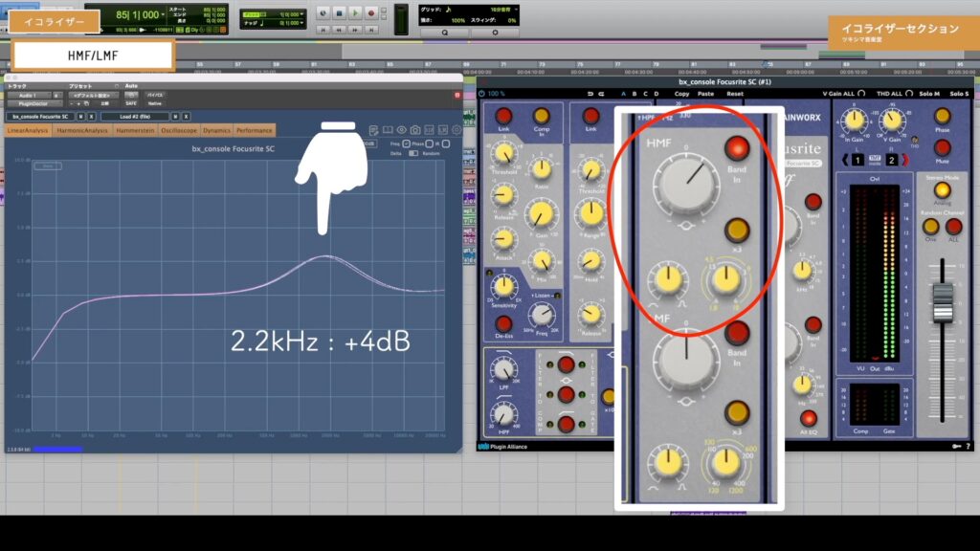Screen dimensions: 980x551
Task: Click the return to zero transport button
Action: point(323,30)
